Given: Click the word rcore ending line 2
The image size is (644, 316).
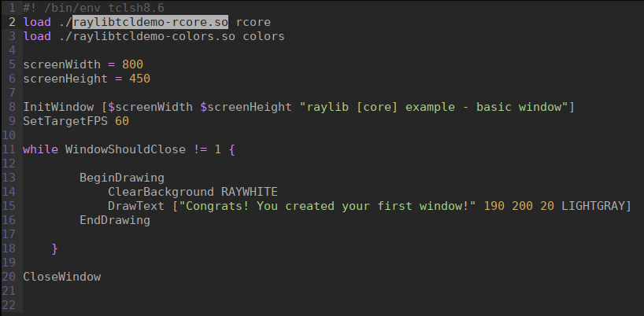Looking at the screenshot, I should (x=253, y=22).
